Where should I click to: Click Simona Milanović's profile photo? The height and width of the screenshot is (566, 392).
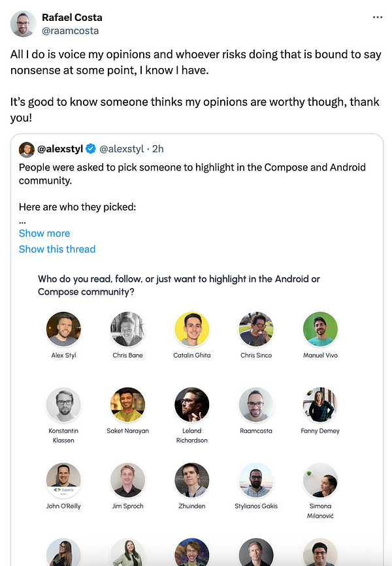[320, 480]
